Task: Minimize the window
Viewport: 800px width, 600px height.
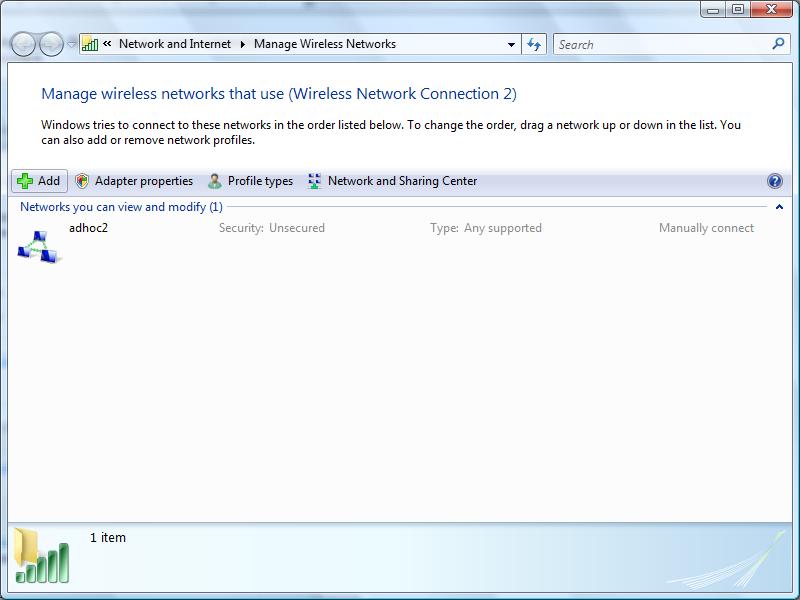Action: (713, 10)
